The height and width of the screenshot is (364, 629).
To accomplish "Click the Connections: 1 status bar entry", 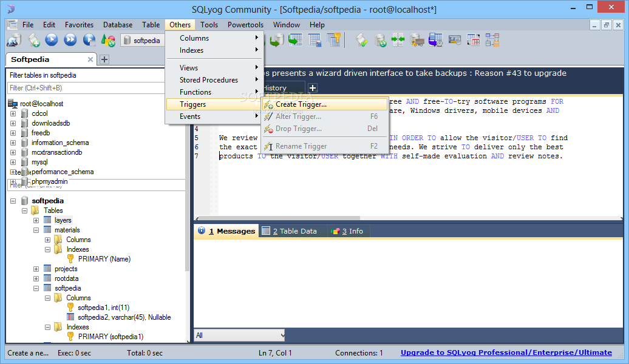I will pyautogui.click(x=359, y=352).
